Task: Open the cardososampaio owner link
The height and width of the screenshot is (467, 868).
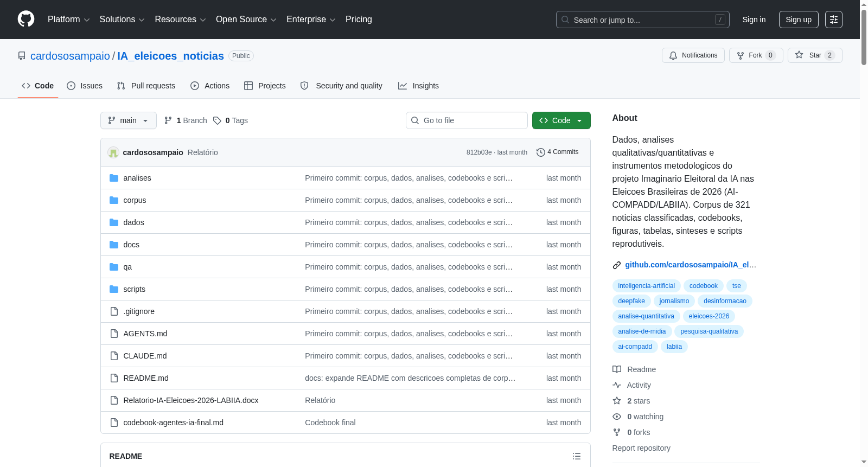Action: (70, 56)
